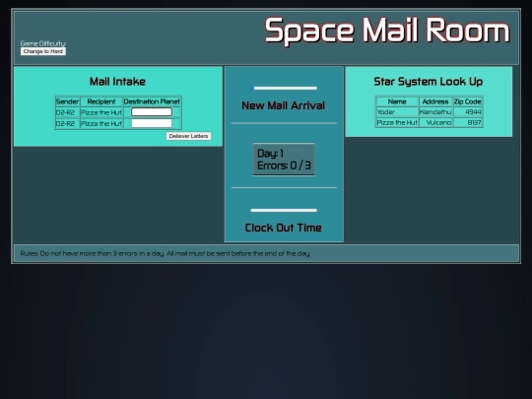Select Pizza the Hut in the Look Up table

pyautogui.click(x=397, y=122)
